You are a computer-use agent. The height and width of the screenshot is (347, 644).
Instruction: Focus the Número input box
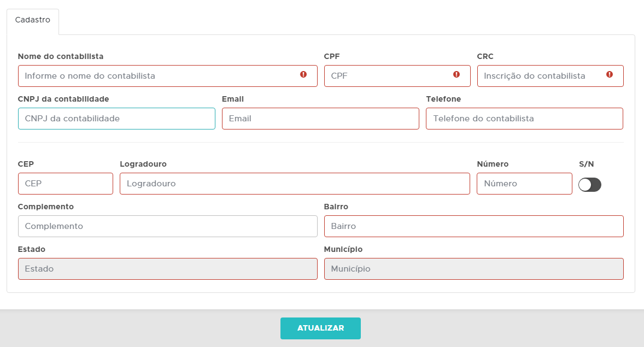point(524,184)
